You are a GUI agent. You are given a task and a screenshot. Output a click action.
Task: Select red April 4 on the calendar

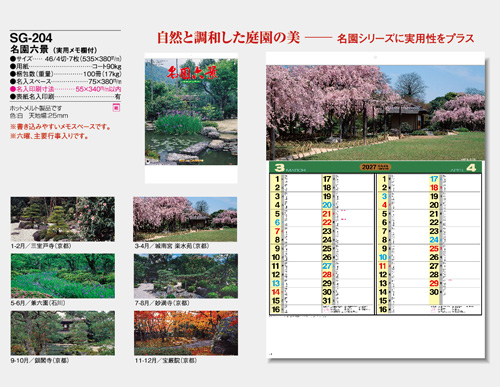[384, 205]
